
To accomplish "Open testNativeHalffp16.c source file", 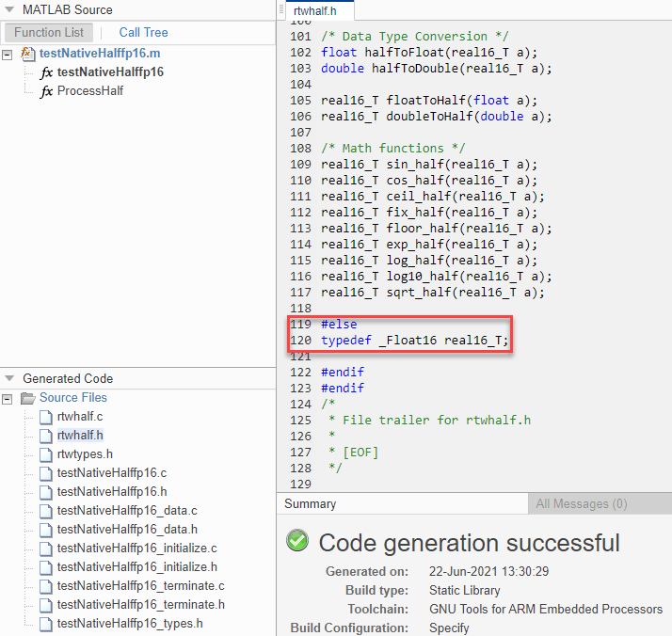I will point(112,473).
